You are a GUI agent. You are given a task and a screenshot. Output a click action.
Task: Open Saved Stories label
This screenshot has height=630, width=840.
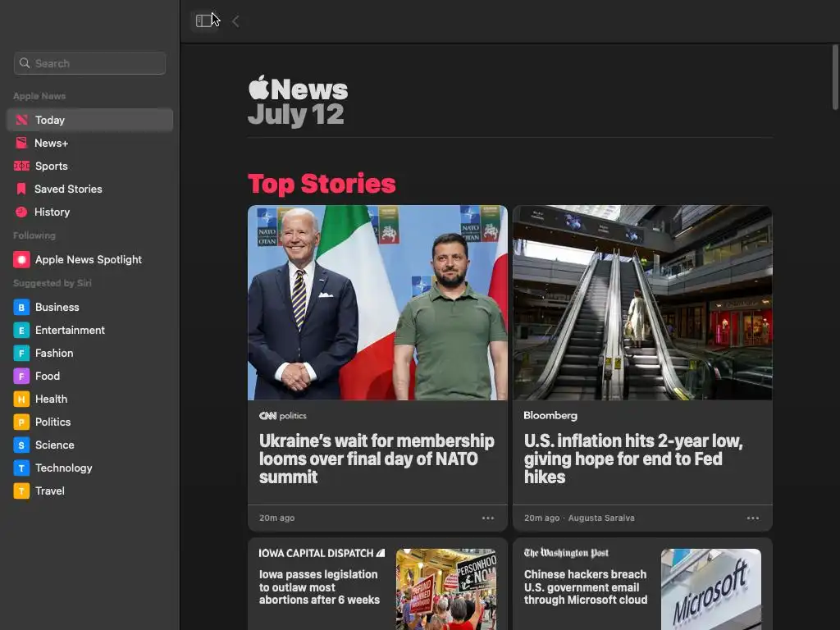[68, 189]
